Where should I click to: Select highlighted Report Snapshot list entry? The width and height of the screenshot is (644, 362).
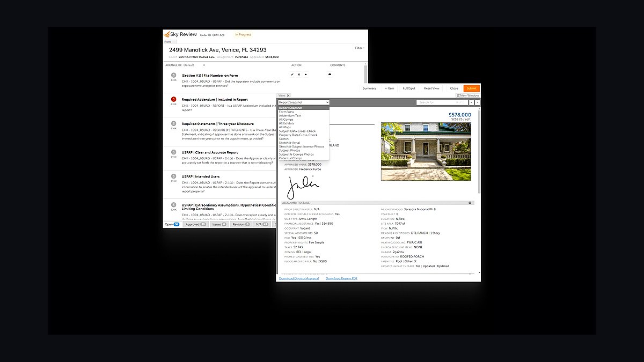(304, 108)
